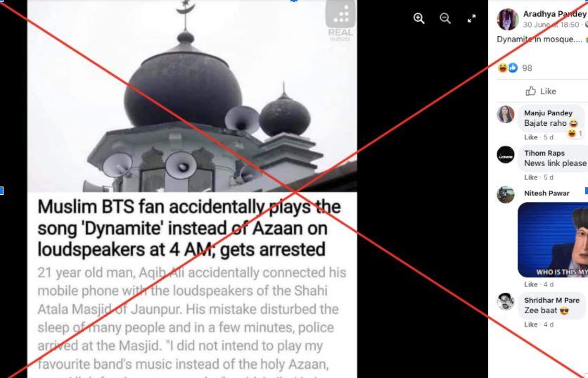Open the laughing reaction icon list
The image size is (588, 378).
[x=502, y=68]
